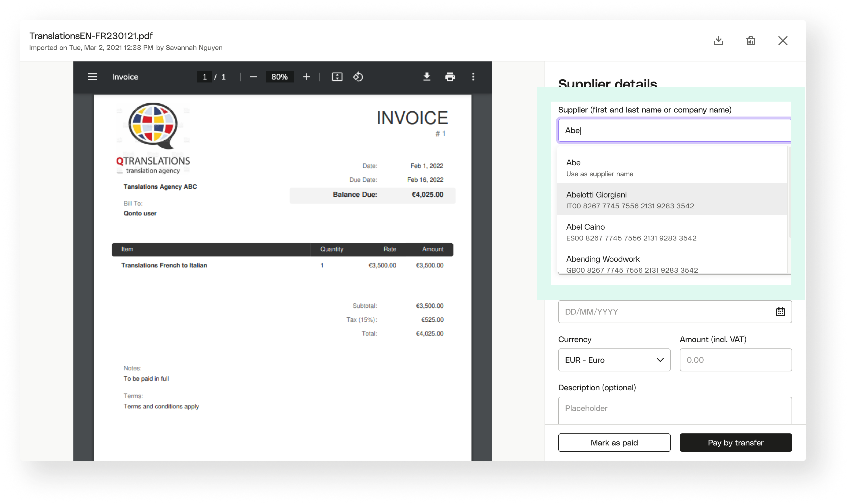This screenshot has height=504, width=849.
Task: Zoom out the PDF with minus icon
Action: (253, 77)
